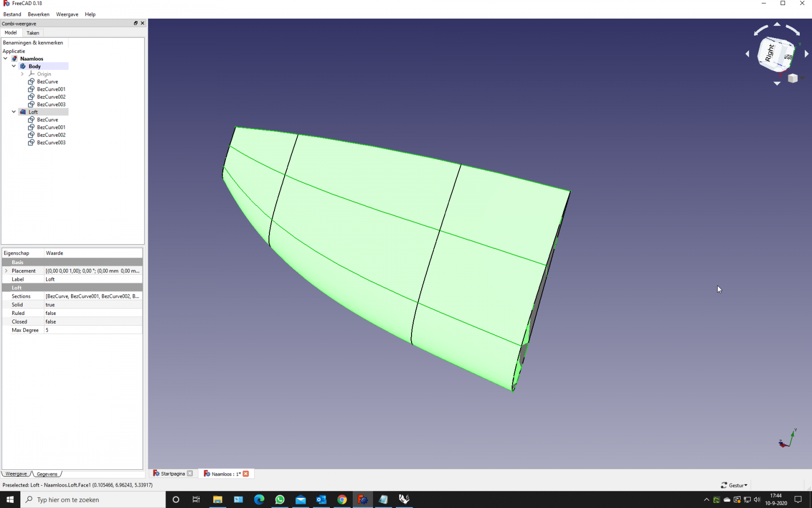
Task: Click the Waarde column header
Action: tap(93, 253)
